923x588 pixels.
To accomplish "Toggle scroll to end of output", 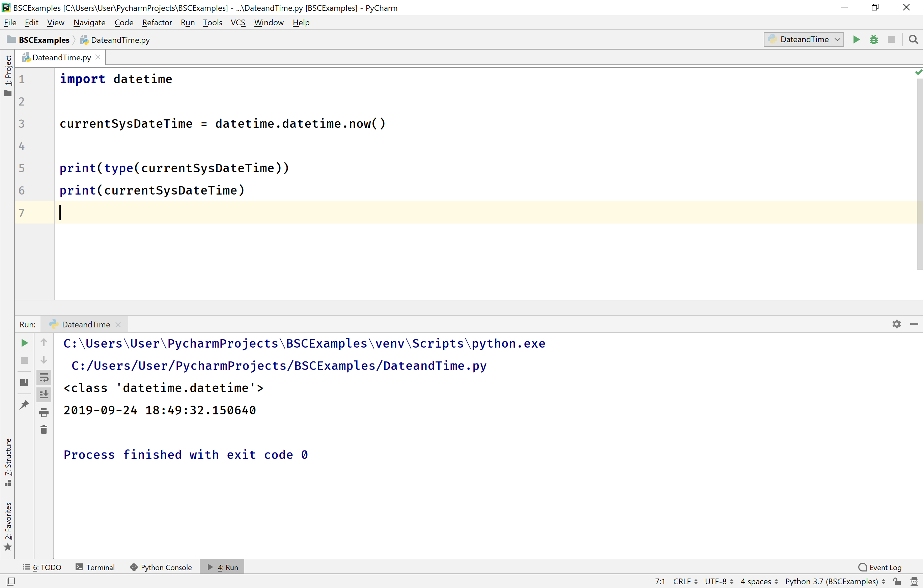I will (x=44, y=394).
